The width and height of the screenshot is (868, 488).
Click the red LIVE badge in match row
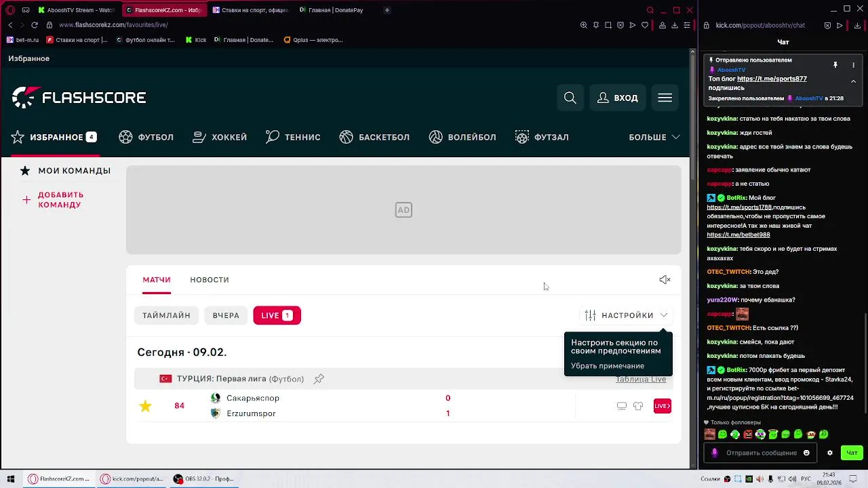click(x=663, y=406)
